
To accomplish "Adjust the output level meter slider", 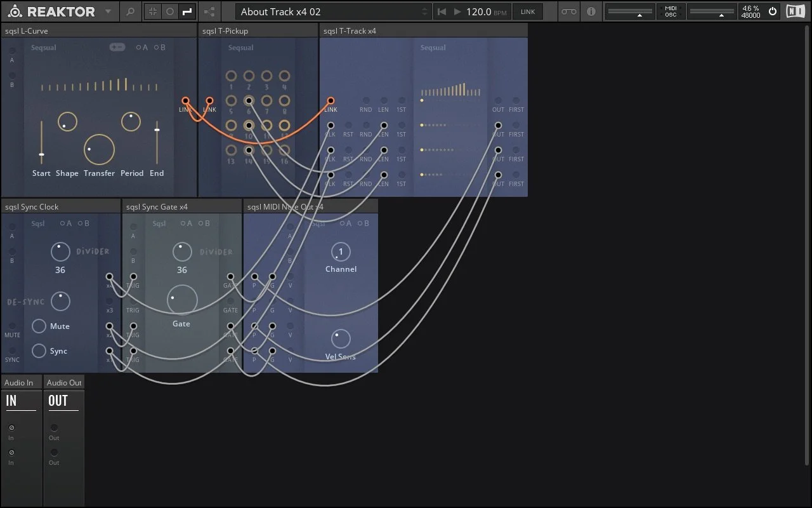I will [x=712, y=11].
